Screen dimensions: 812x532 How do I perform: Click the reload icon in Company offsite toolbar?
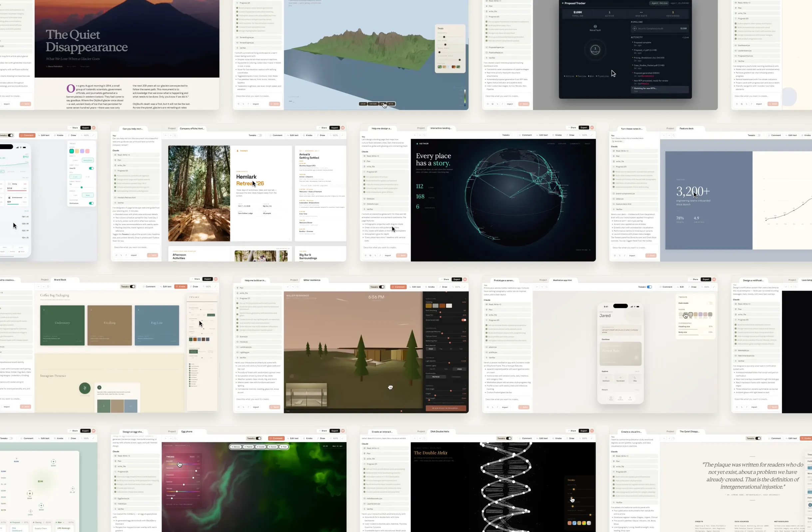pyautogui.click(x=176, y=135)
